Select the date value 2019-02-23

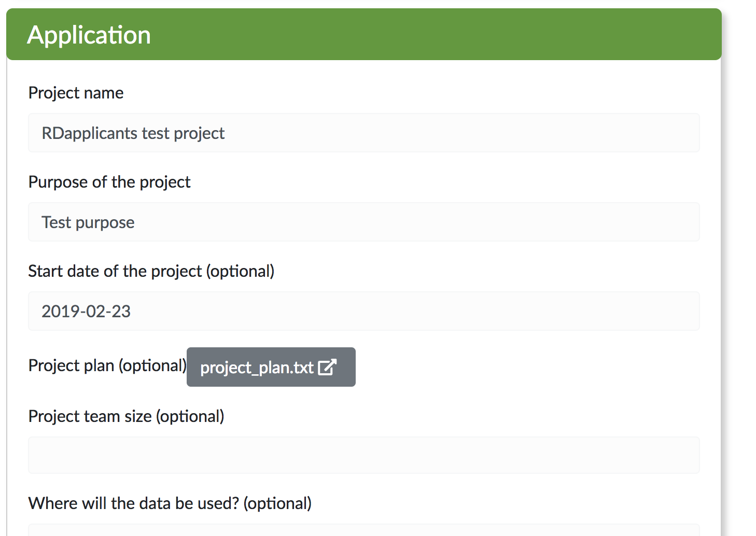click(x=86, y=311)
